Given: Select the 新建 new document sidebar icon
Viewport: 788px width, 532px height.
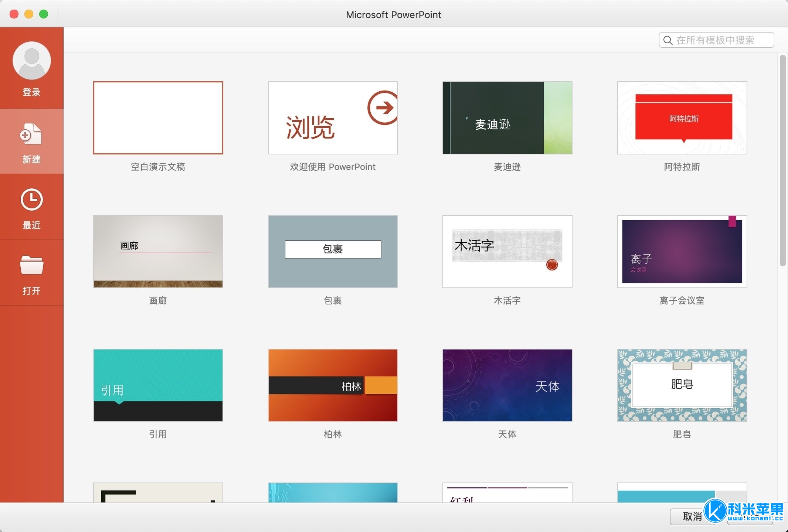Looking at the screenshot, I should coord(31,134).
